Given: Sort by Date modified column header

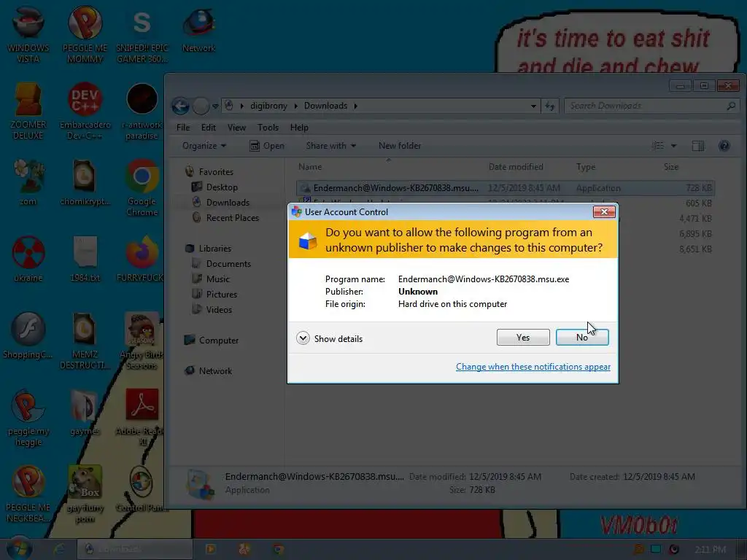Looking at the screenshot, I should point(516,167).
